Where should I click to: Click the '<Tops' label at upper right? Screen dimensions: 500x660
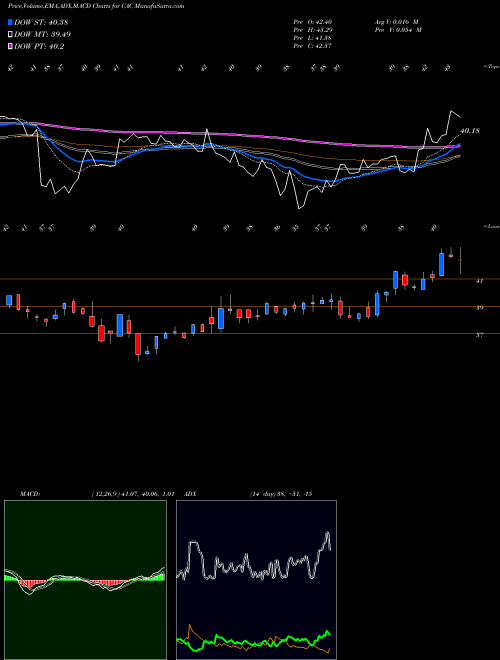pos(492,67)
